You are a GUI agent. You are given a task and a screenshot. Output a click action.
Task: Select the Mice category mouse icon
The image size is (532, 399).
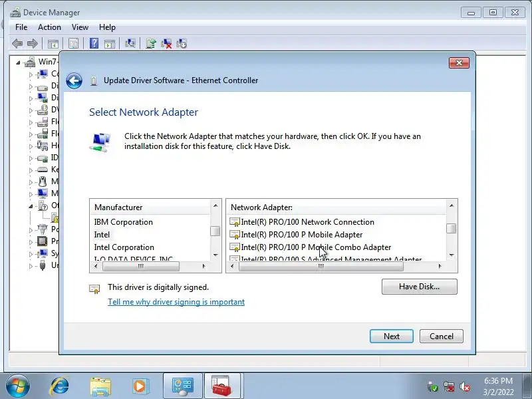tap(43, 182)
